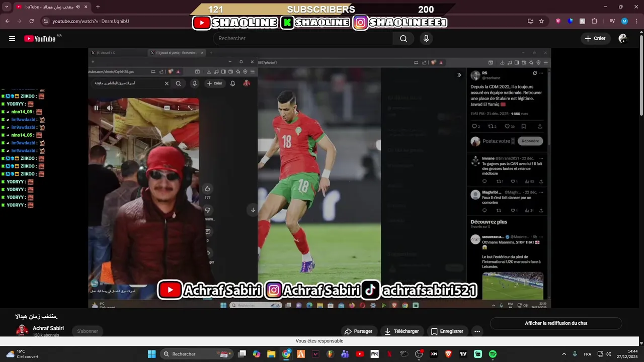
Task: Click the YouTube page vertical scrollbar
Action: (x=641, y=75)
